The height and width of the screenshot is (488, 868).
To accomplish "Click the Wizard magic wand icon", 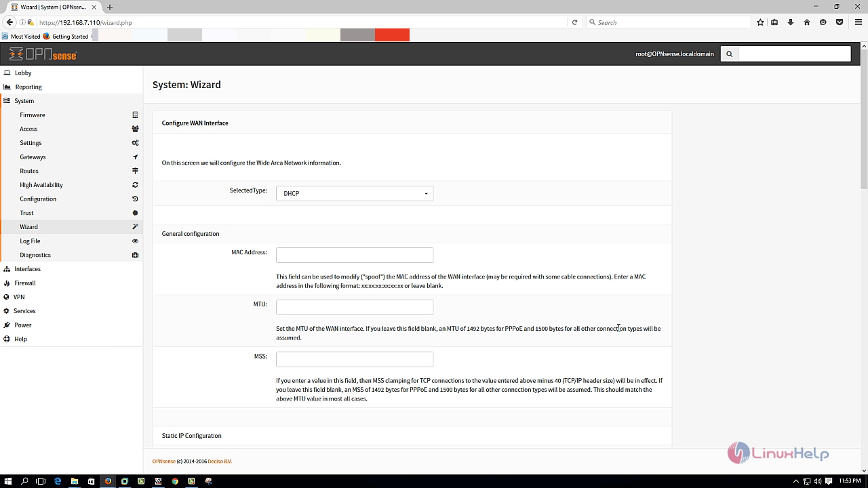I will click(135, 227).
